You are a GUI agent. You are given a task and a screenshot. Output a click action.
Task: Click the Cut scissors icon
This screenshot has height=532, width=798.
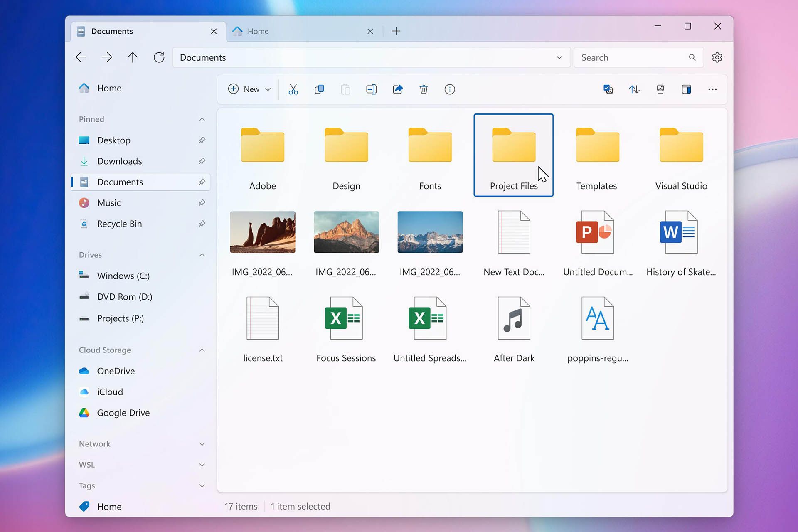click(x=293, y=89)
